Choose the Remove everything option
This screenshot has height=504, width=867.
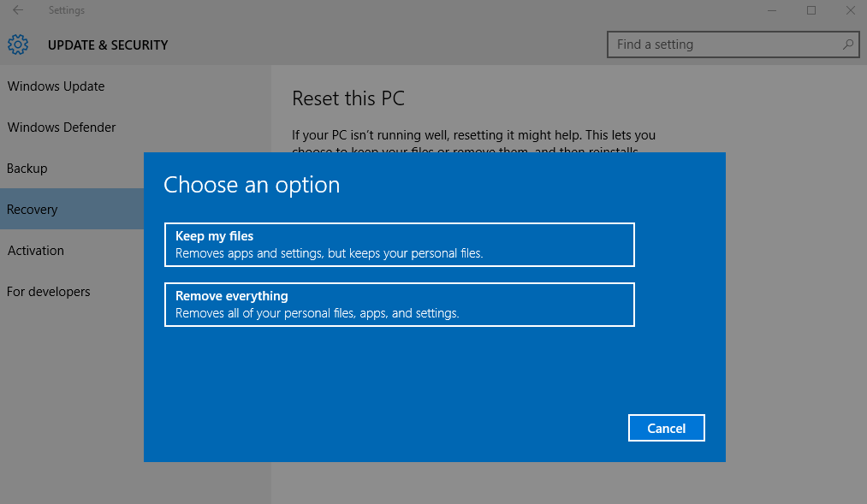pyautogui.click(x=399, y=305)
